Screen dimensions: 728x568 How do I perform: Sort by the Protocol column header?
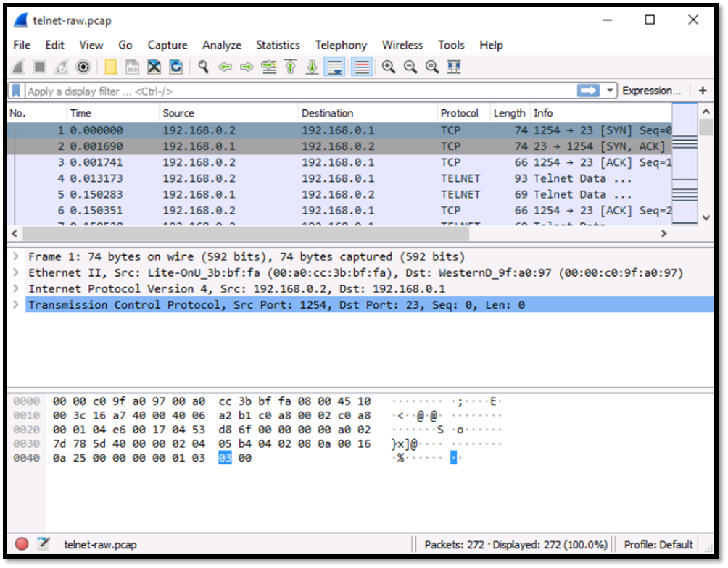464,113
